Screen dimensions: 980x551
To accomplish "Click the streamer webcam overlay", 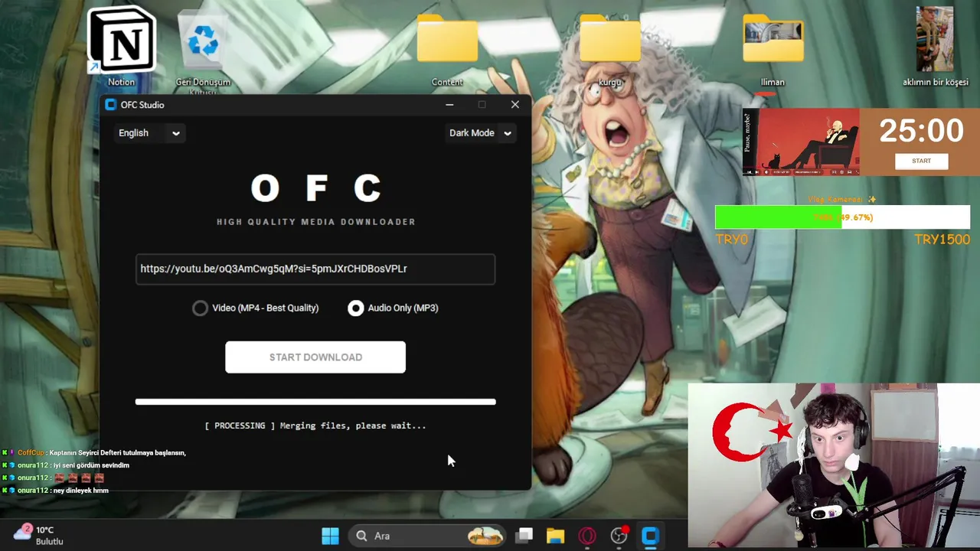I will coord(834,467).
